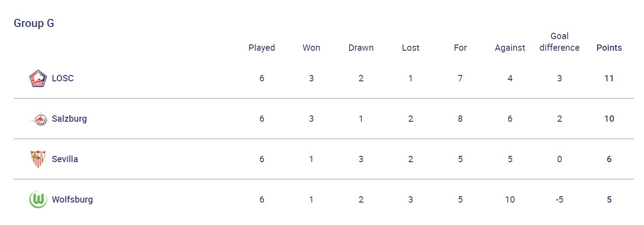Image resolution: width=644 pixels, height=225 pixels.
Task: Open the LOSC team link
Action: click(x=63, y=79)
